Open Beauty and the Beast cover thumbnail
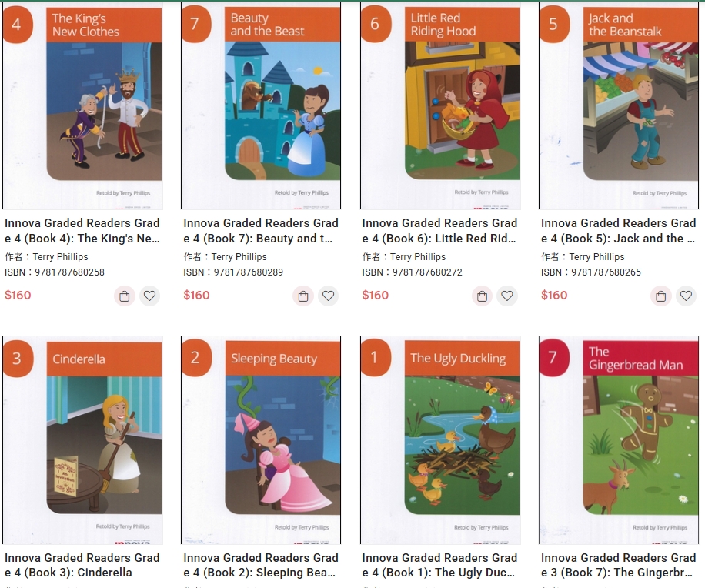 (261, 105)
